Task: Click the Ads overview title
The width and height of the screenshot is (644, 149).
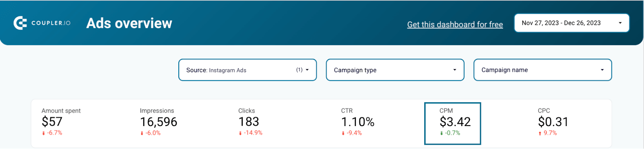Action: tap(129, 23)
